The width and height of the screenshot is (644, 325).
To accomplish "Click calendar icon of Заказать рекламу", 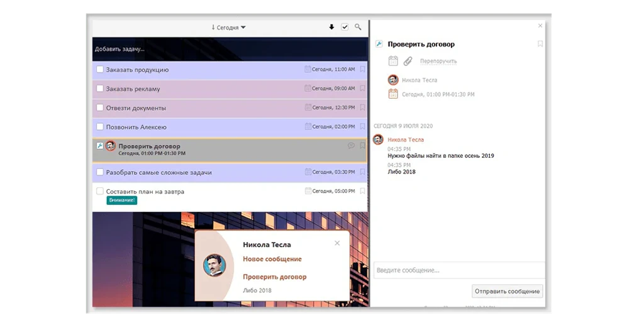I will coord(308,88).
